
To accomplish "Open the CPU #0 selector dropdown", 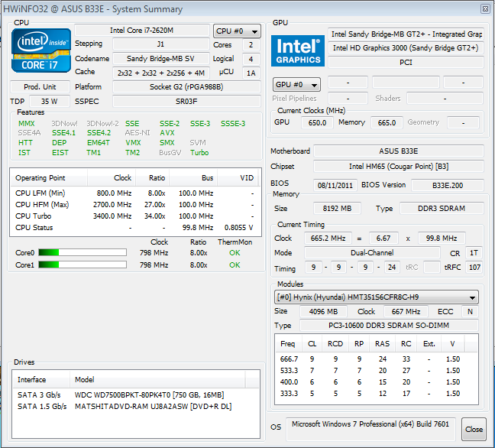I will point(237,31).
